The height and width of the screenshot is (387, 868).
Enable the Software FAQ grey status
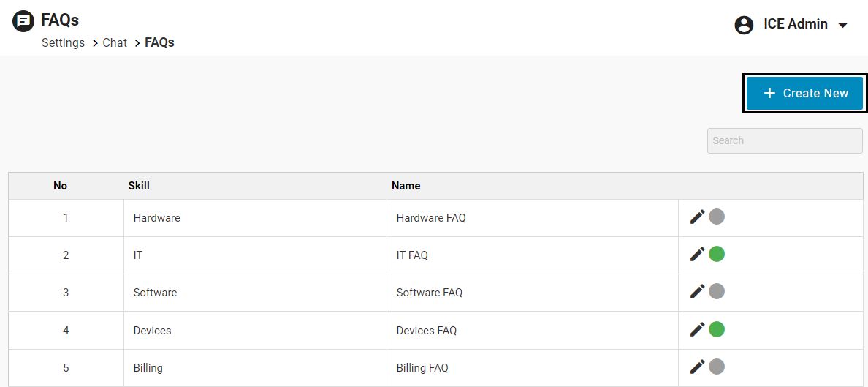tap(717, 291)
